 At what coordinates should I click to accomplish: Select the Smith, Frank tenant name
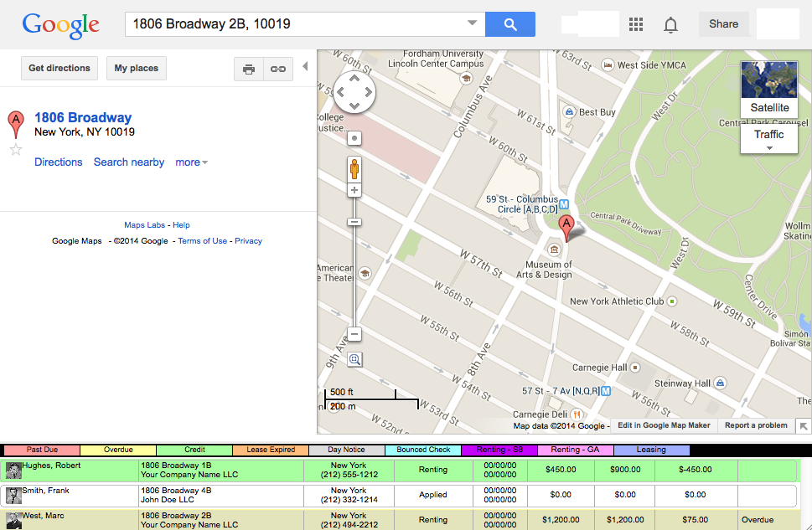[x=45, y=490]
